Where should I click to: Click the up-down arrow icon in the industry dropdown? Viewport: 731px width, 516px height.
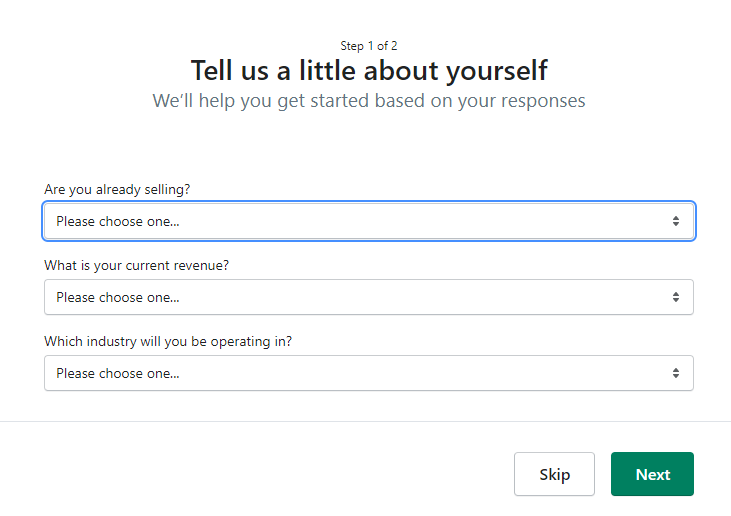(676, 373)
